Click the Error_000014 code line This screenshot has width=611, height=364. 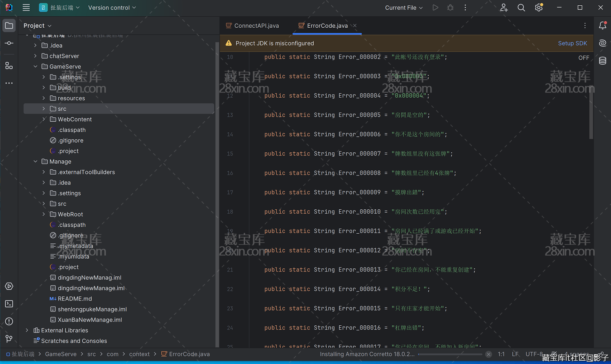pyautogui.click(x=347, y=289)
